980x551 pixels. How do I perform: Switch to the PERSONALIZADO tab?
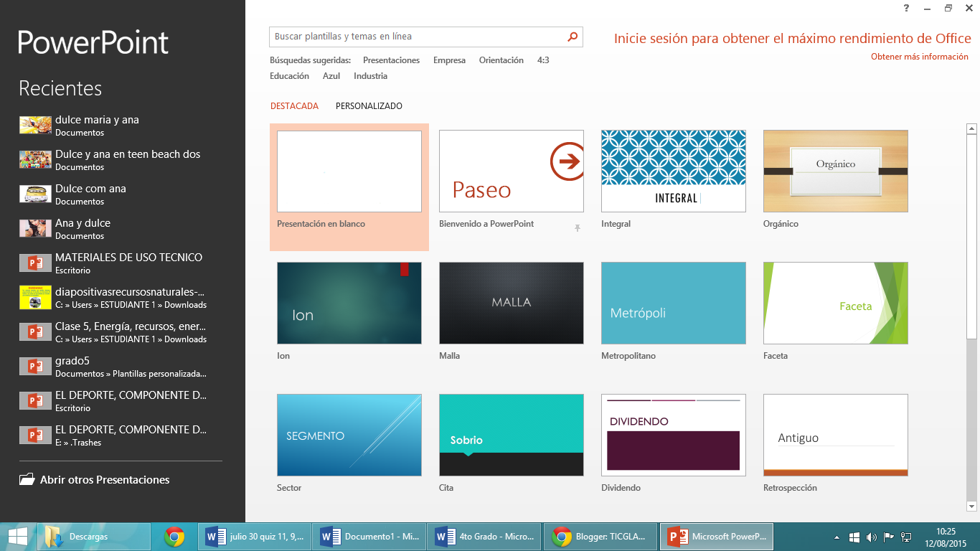(369, 105)
